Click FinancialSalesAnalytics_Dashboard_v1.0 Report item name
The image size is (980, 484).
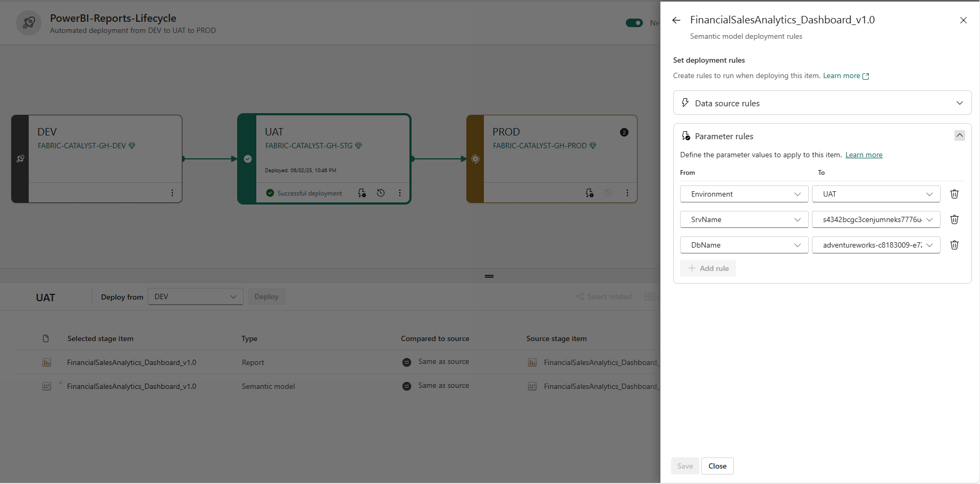[131, 362]
